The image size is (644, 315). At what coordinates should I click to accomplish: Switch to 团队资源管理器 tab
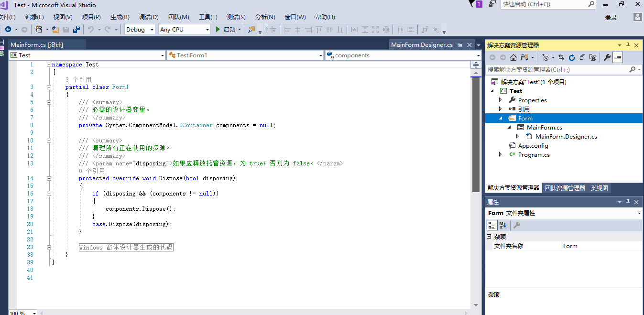pyautogui.click(x=565, y=188)
